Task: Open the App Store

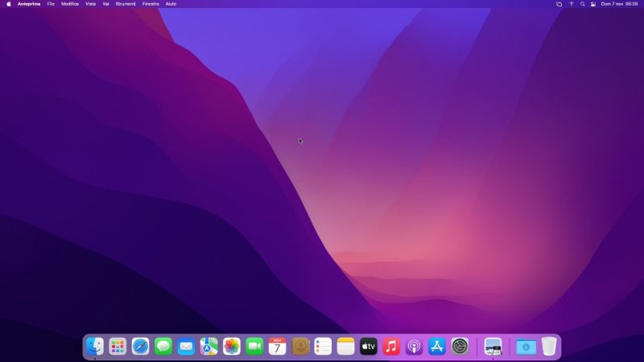Action: click(x=437, y=347)
